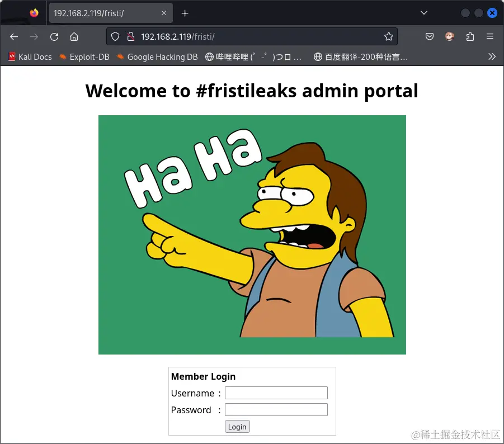Click the 'Member Login' heading text
This screenshot has width=504, height=444.
(203, 376)
